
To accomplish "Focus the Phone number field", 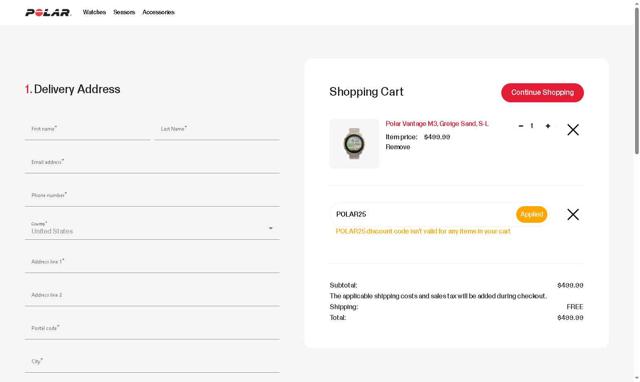I will 152,196.
